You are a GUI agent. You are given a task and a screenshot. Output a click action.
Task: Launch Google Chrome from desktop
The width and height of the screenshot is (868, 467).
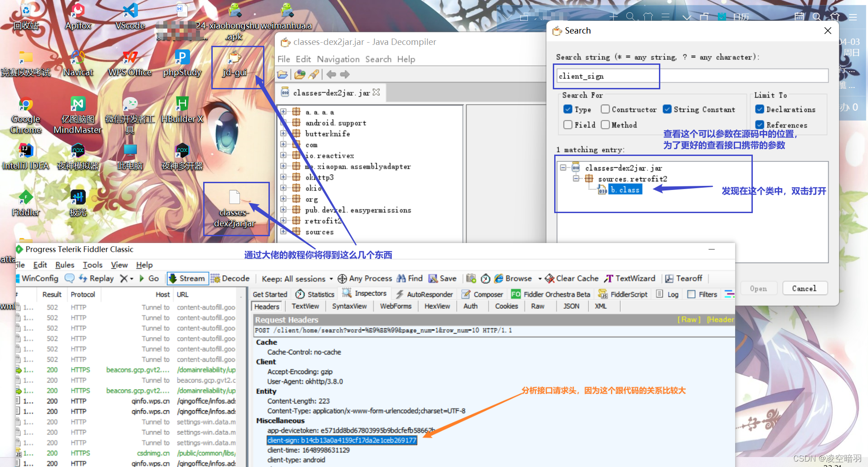26,116
